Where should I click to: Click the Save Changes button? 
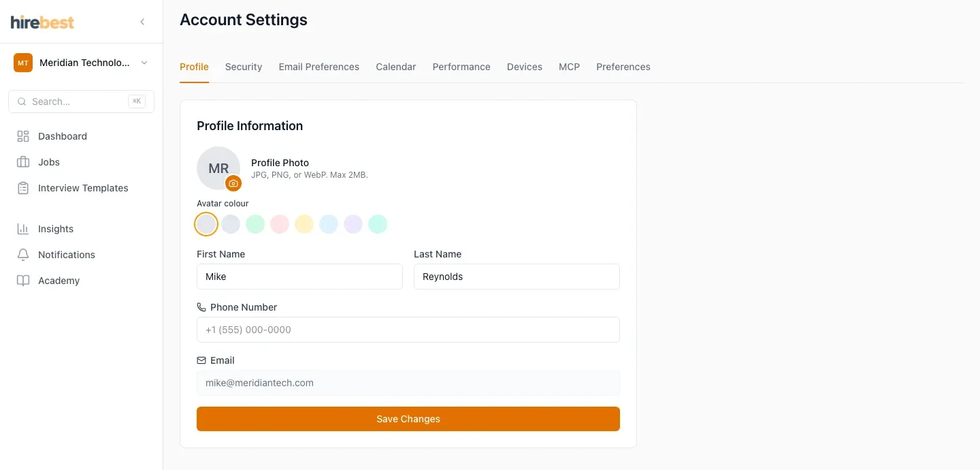[408, 419]
